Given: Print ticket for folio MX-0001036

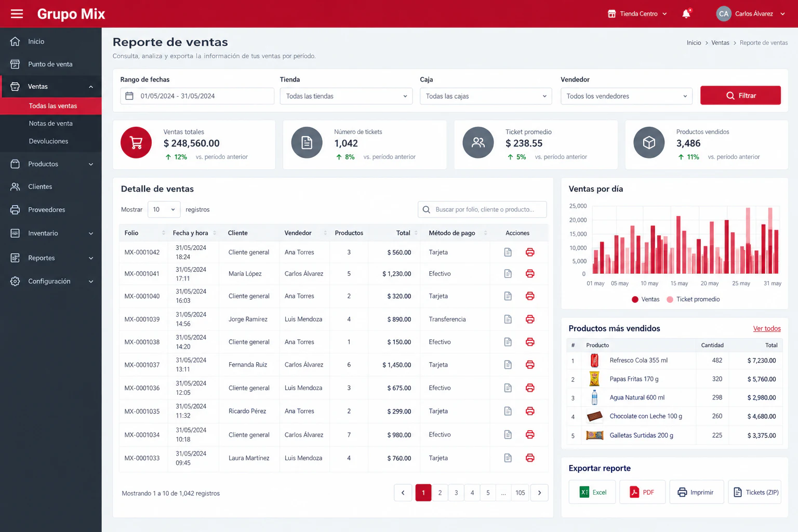Looking at the screenshot, I should point(530,388).
